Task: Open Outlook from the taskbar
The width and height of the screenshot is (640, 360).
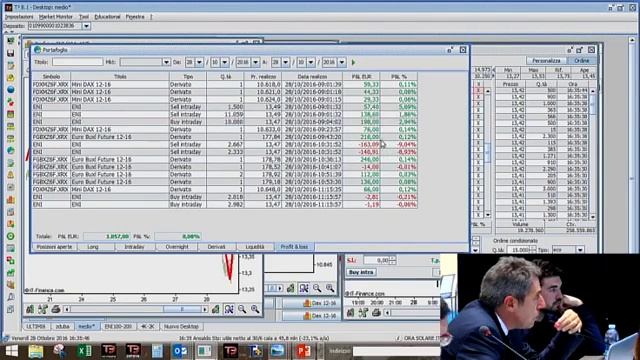Action: pyautogui.click(x=180, y=351)
